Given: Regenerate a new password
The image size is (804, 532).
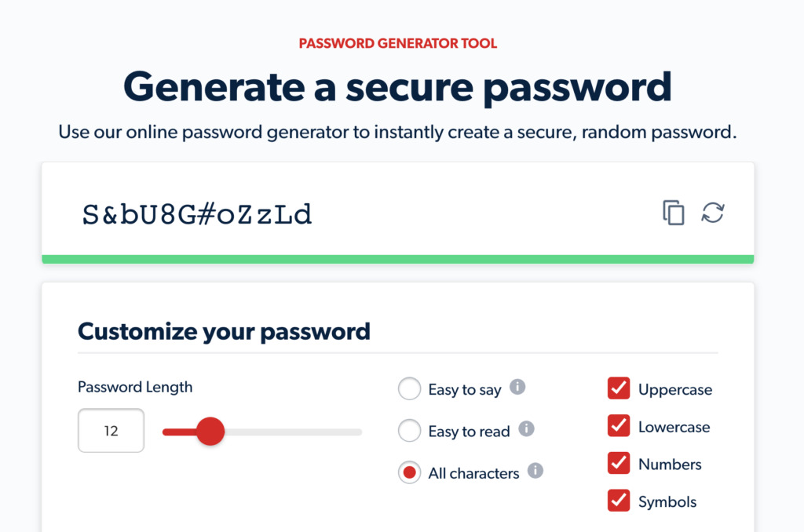Looking at the screenshot, I should click(x=713, y=213).
